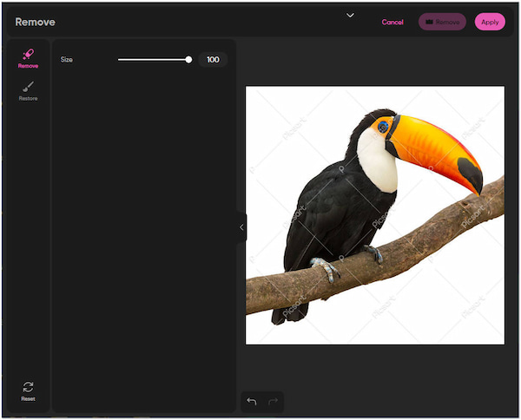
Task: Click the middle of the Size slider track
Action: [153, 60]
